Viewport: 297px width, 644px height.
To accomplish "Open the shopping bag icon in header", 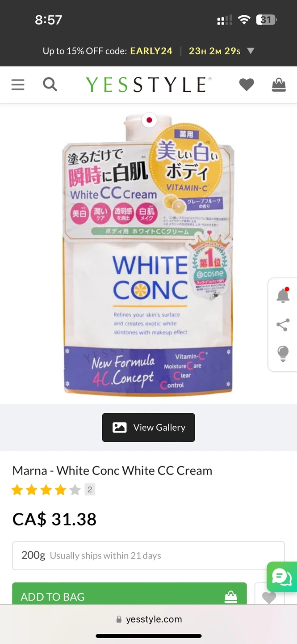I will (279, 85).
